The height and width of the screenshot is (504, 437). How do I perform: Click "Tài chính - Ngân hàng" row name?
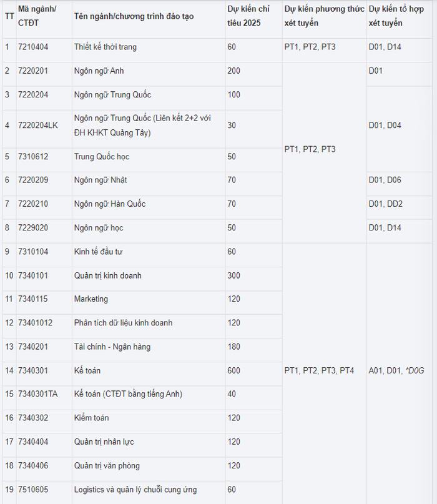click(112, 347)
